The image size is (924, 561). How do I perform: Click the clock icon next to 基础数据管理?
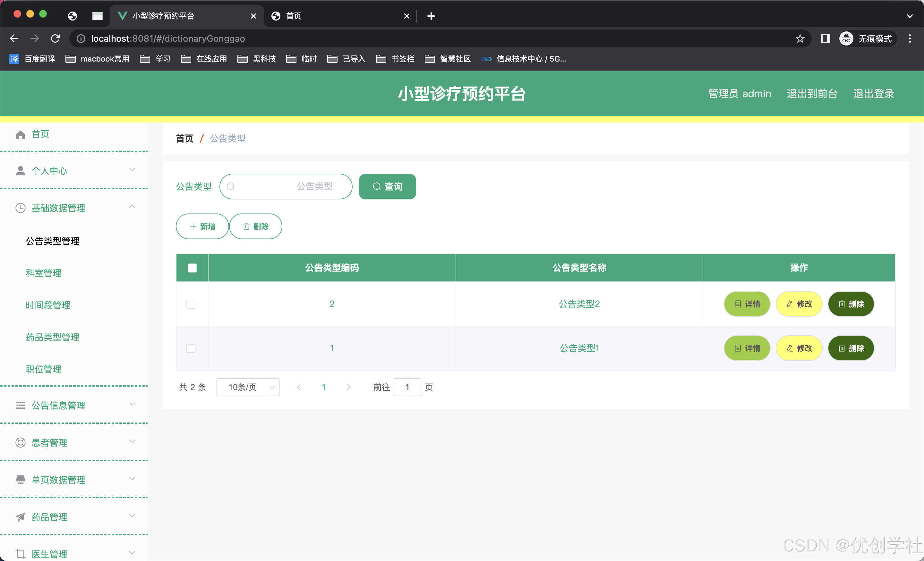pyautogui.click(x=20, y=208)
